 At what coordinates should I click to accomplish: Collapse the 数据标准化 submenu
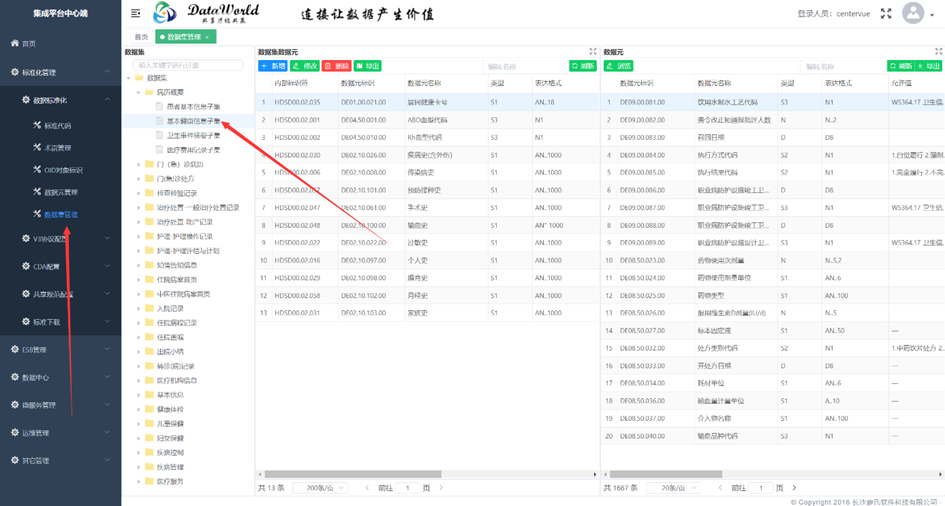[60, 100]
